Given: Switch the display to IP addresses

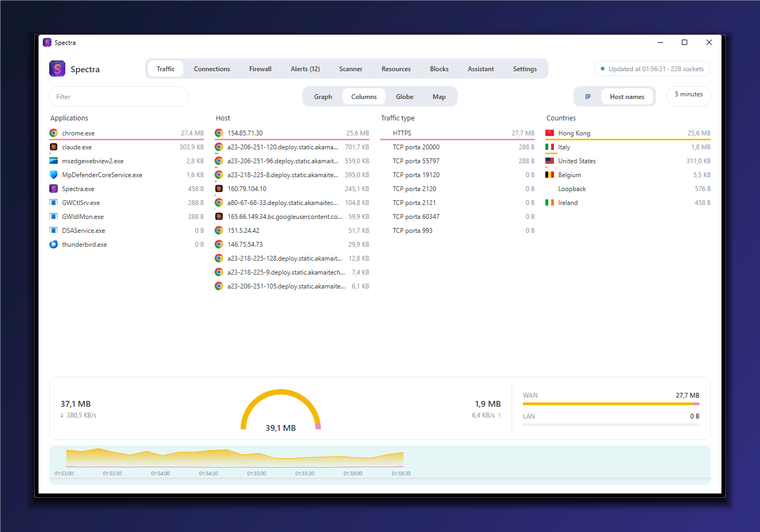Looking at the screenshot, I should coord(588,97).
